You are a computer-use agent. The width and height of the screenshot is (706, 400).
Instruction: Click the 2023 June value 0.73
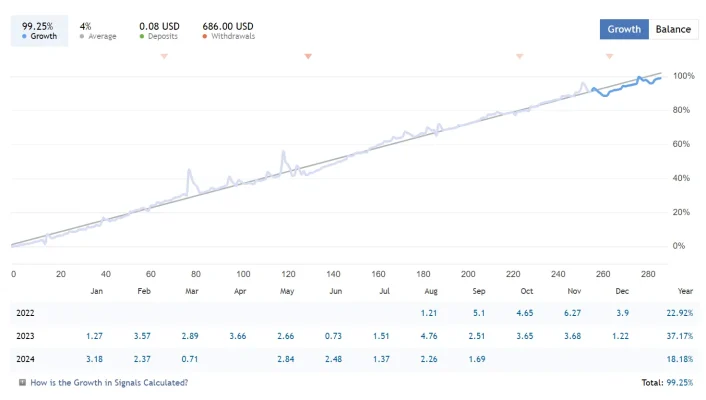click(x=333, y=336)
